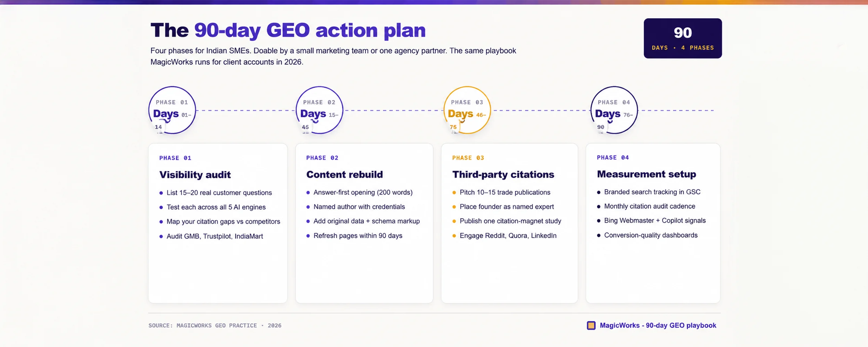Click the subtitle starting 'Four phases for Indian SMEs'
Screen dimensions: 868x347
tap(333, 56)
